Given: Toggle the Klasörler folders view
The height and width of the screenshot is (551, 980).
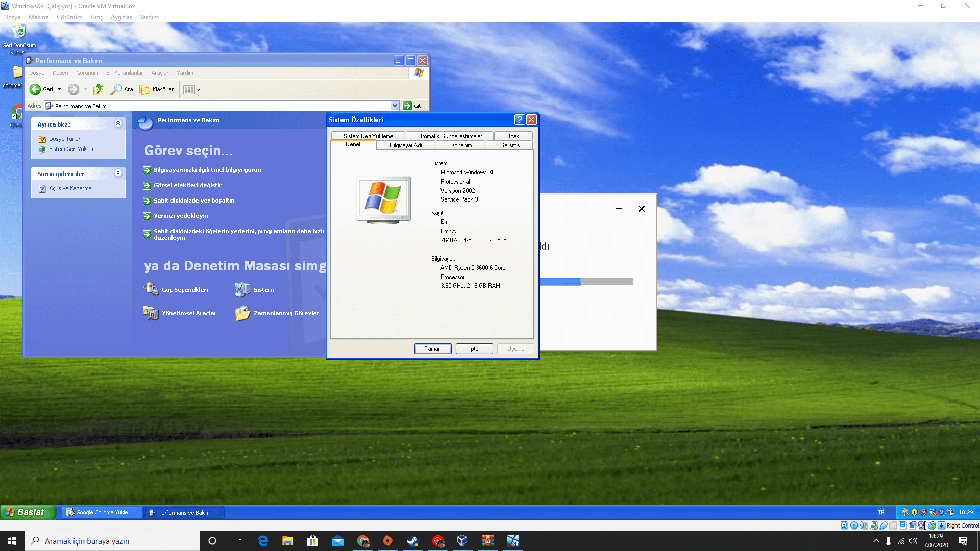Looking at the screenshot, I should click(157, 89).
